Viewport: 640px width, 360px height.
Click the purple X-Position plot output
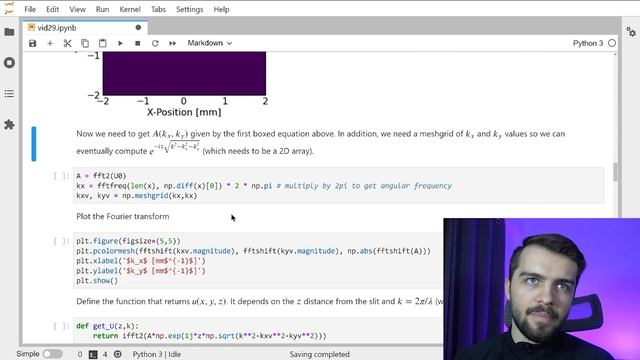point(184,73)
